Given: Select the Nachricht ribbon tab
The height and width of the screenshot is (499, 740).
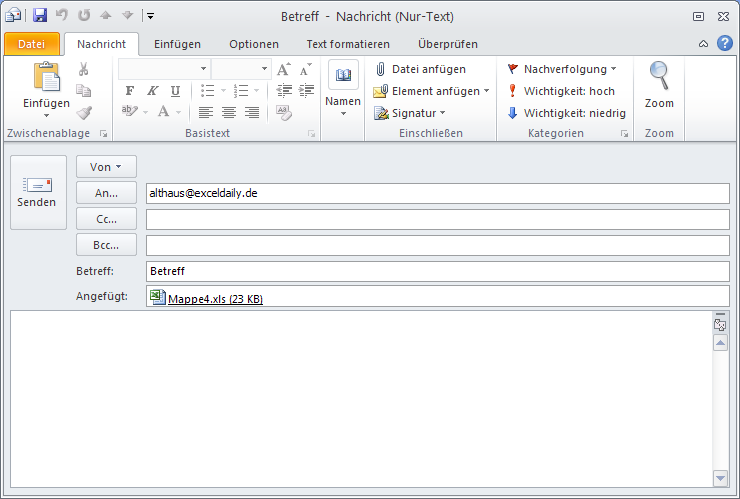Looking at the screenshot, I should (x=101, y=44).
